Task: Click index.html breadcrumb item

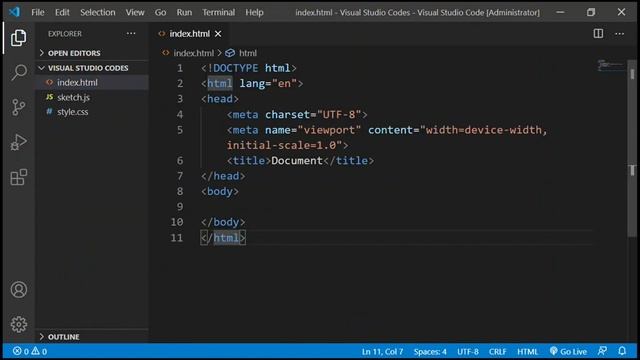Action: tap(193, 53)
